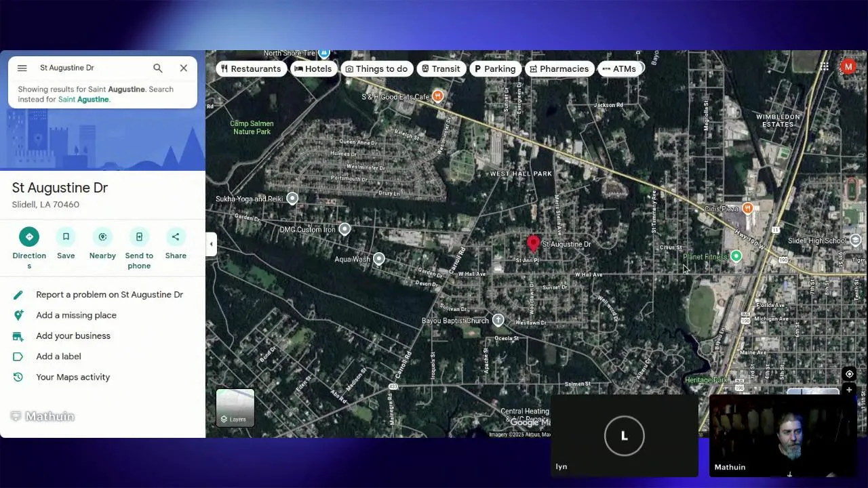Select the Sukha Yoga and Reiki marker
The height and width of the screenshot is (488, 868).
(x=292, y=199)
